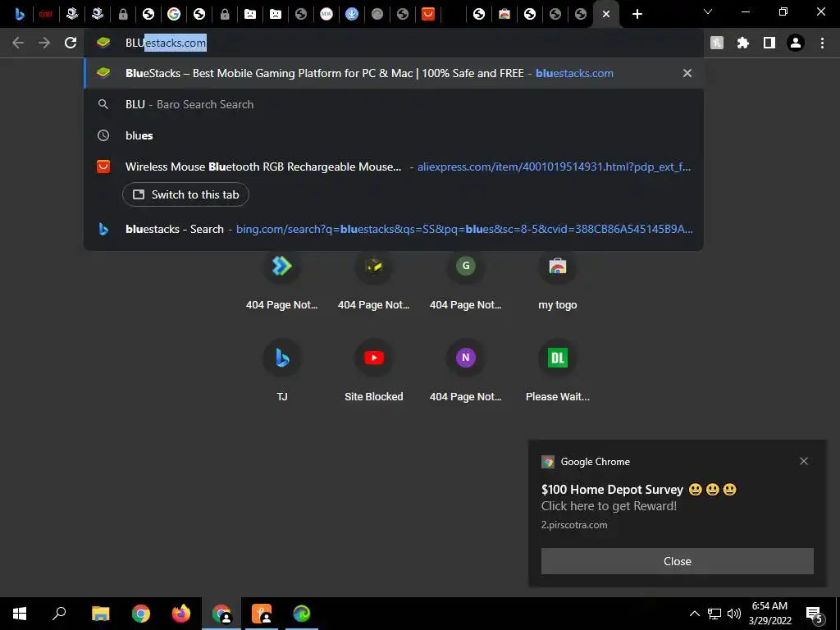Select the Wireless Mouse Bluetooth AliExpress suggestion
Screen dimensions: 840x630
[x=394, y=167]
